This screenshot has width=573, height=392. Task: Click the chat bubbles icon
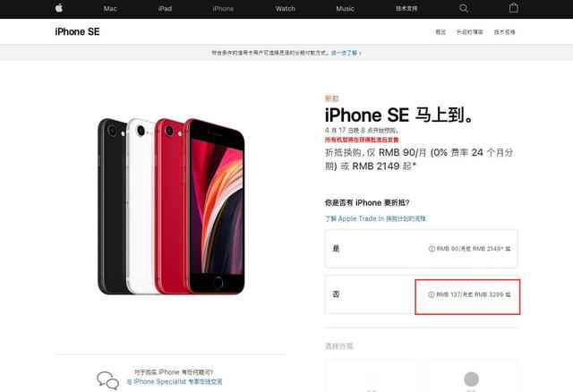(107, 380)
